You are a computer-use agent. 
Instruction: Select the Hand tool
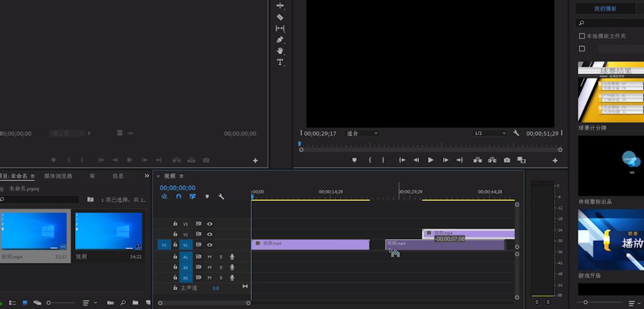(280, 51)
